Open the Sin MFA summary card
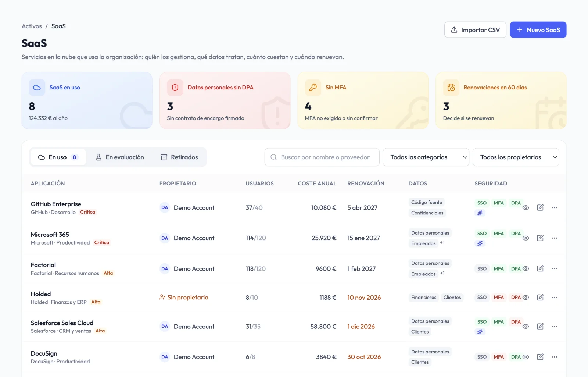588x377 pixels. (x=363, y=100)
